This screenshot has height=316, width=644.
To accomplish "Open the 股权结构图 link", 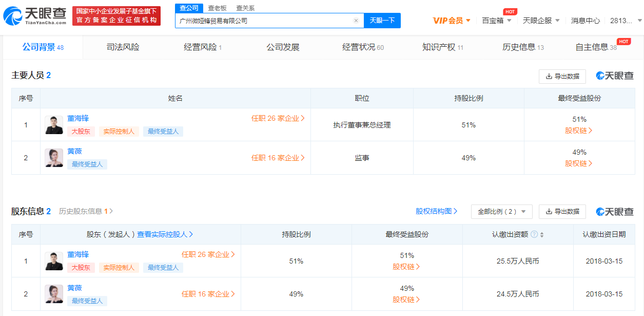I will coord(437,211).
